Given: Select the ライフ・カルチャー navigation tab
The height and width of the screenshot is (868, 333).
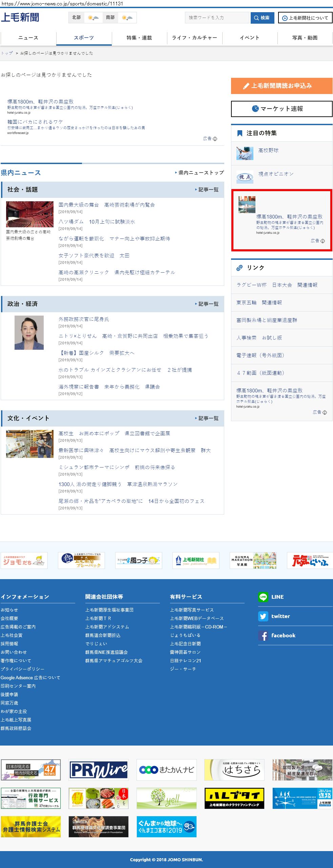Looking at the screenshot, I should 194,38.
